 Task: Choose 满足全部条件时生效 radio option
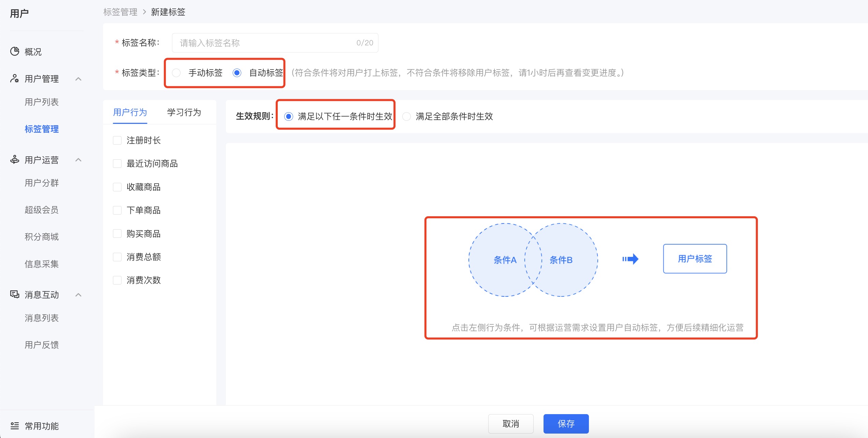pyautogui.click(x=406, y=116)
